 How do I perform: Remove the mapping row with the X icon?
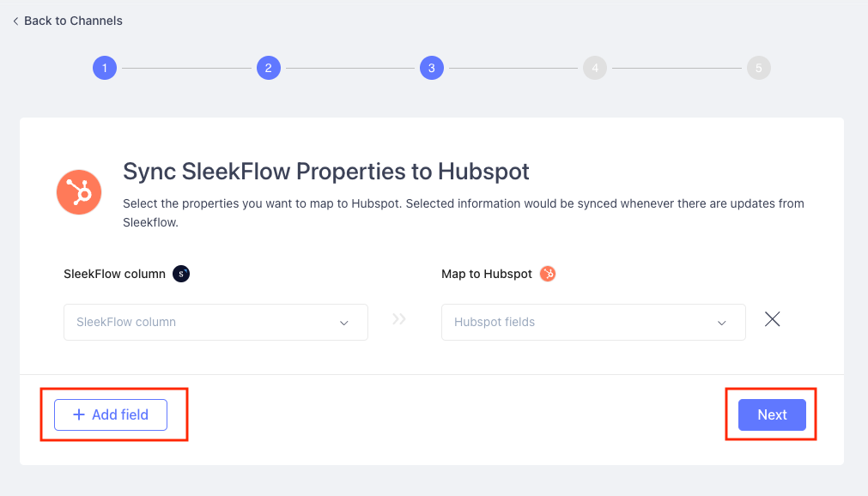coord(772,319)
